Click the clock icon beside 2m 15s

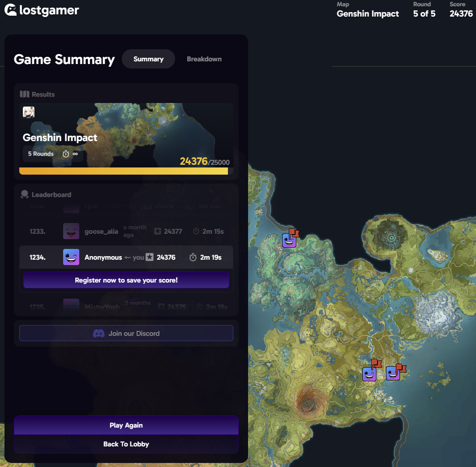(x=196, y=231)
